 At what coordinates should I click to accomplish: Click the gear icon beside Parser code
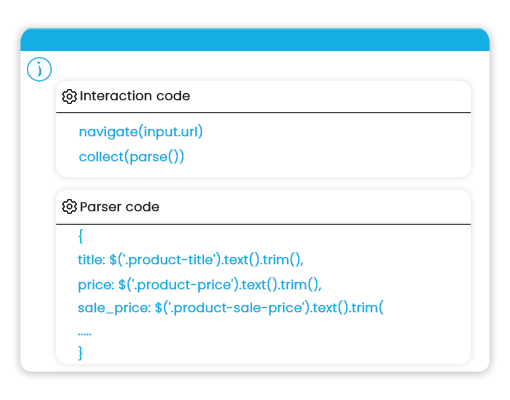69,207
